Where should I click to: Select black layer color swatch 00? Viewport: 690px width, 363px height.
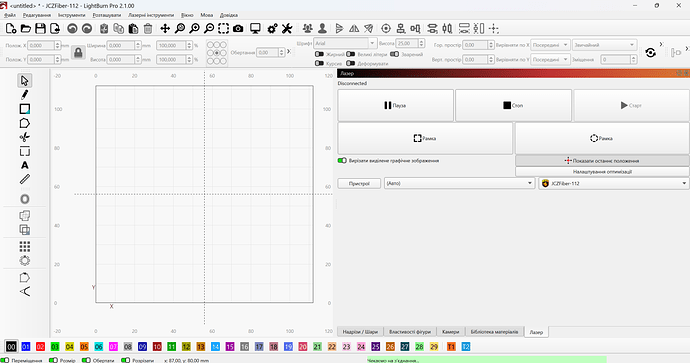pos(11,347)
